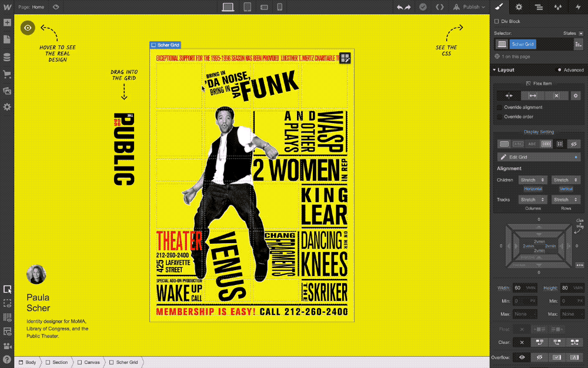Viewport: 588px width, 368px height.
Task: Open the Add Elements panel
Action: click(x=7, y=22)
